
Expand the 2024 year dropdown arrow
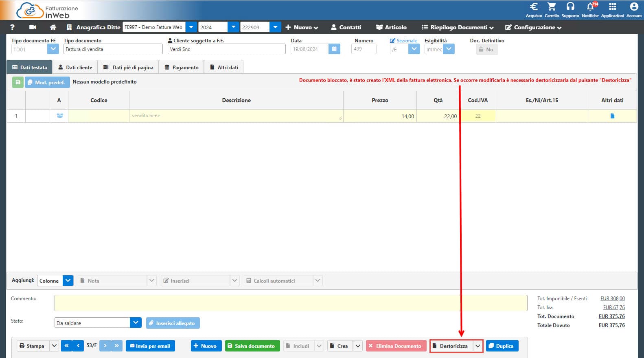click(x=233, y=27)
